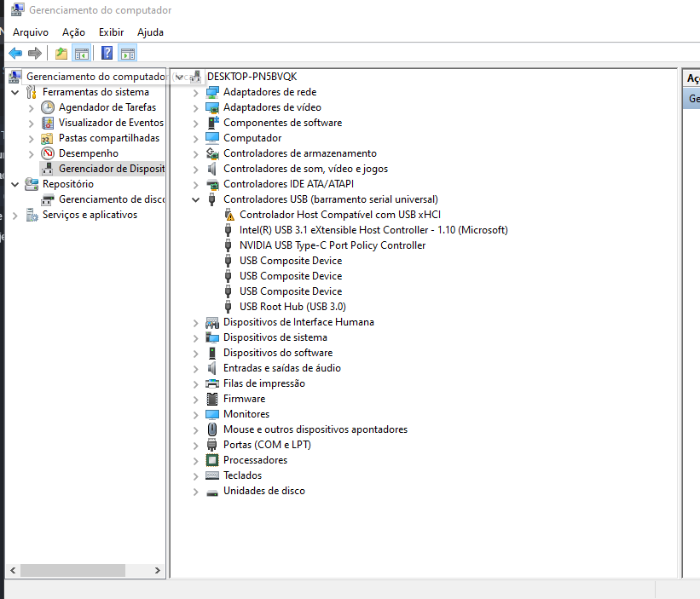Viewport: 700px width, 599px height.
Task: Select Intel(R) USB 3.1 eXtensible Host Controller
Action: (x=373, y=230)
